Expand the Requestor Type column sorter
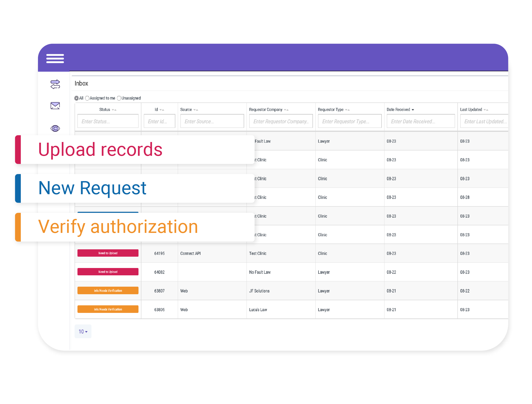 click(x=347, y=110)
